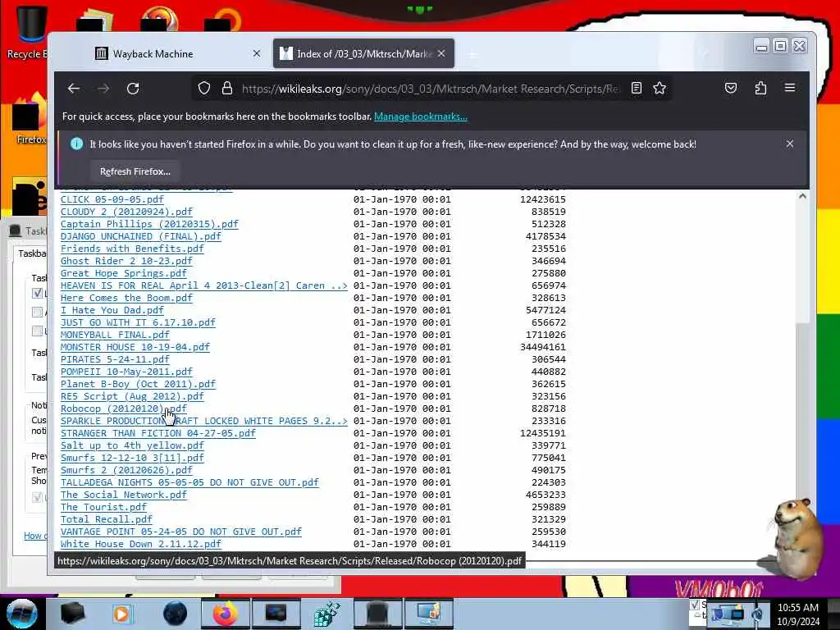Open Friends with Benefits.pdf

pos(132,249)
